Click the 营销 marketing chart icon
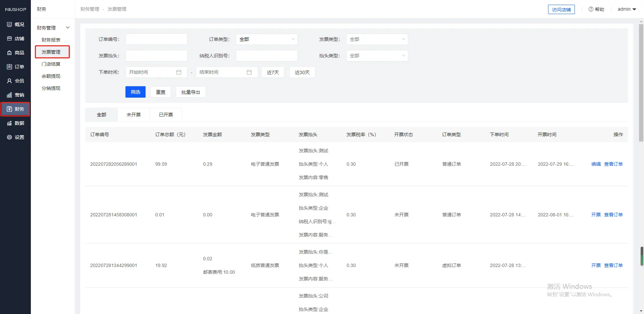The width and height of the screenshot is (644, 314). (9, 95)
